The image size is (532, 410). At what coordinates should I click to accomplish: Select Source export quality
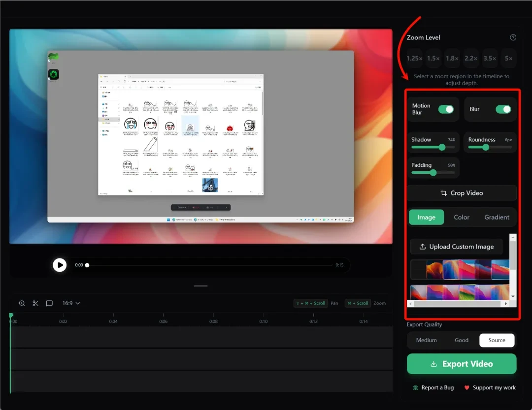point(497,340)
